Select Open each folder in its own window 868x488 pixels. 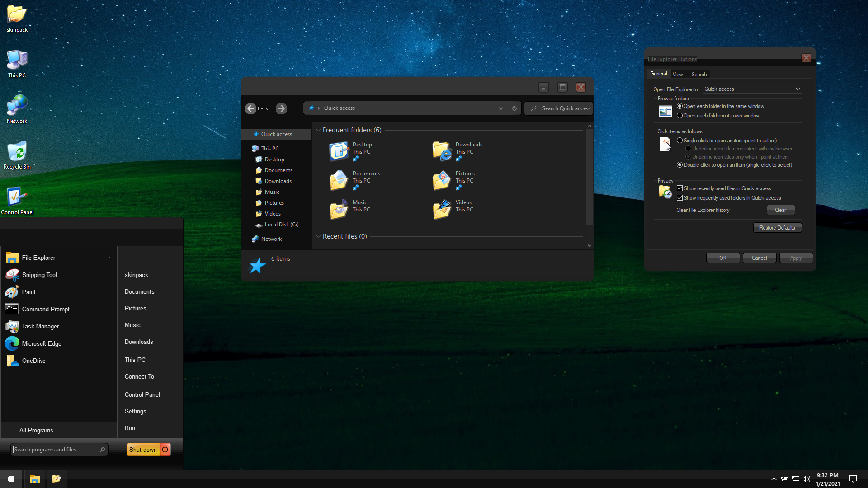(679, 116)
